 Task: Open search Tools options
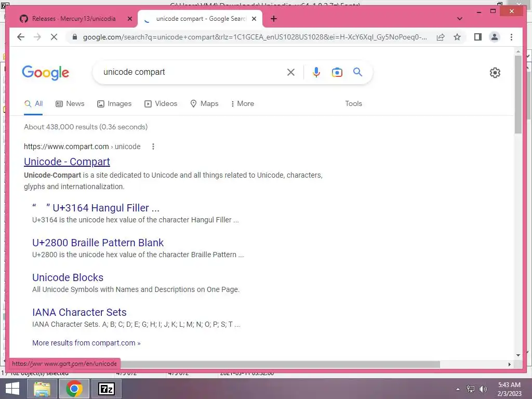coord(353,104)
